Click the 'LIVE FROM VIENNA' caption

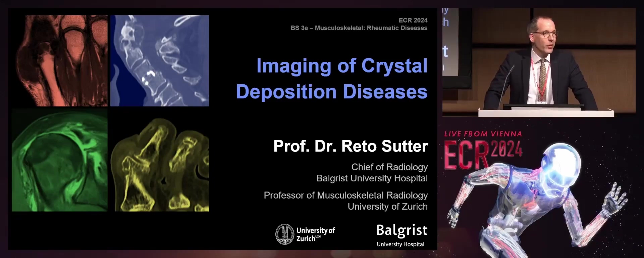[483, 134]
